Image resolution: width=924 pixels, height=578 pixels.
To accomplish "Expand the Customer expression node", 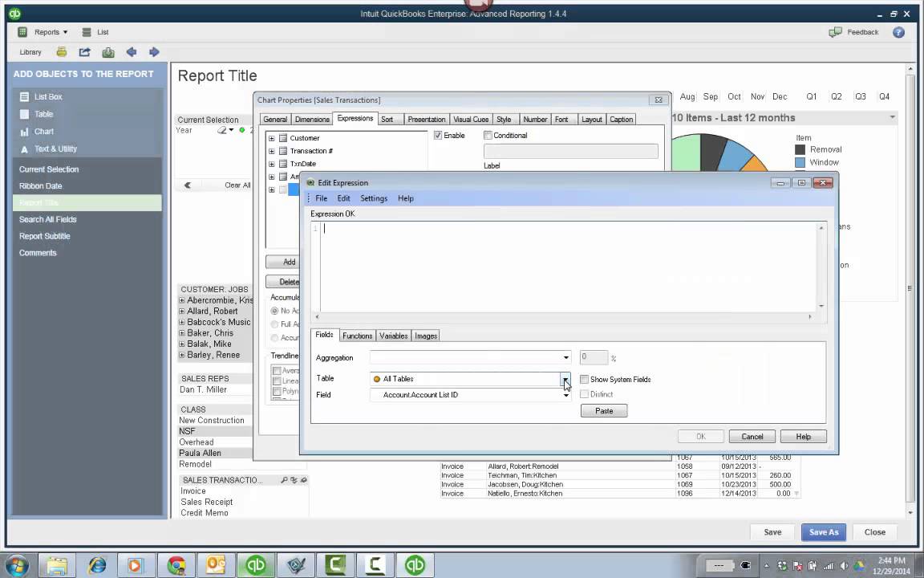I will pos(272,138).
